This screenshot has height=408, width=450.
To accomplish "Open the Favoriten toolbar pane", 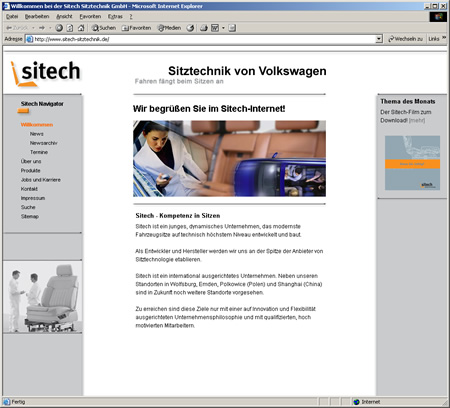I will [136, 28].
